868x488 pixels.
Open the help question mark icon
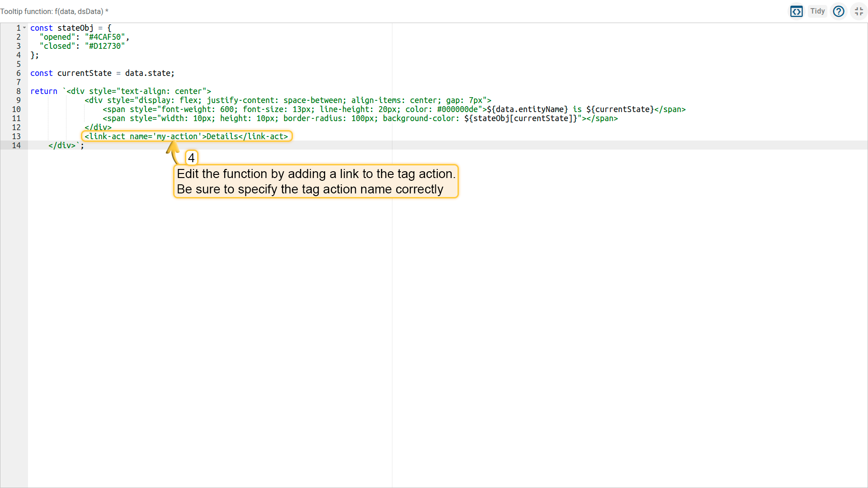[839, 11]
